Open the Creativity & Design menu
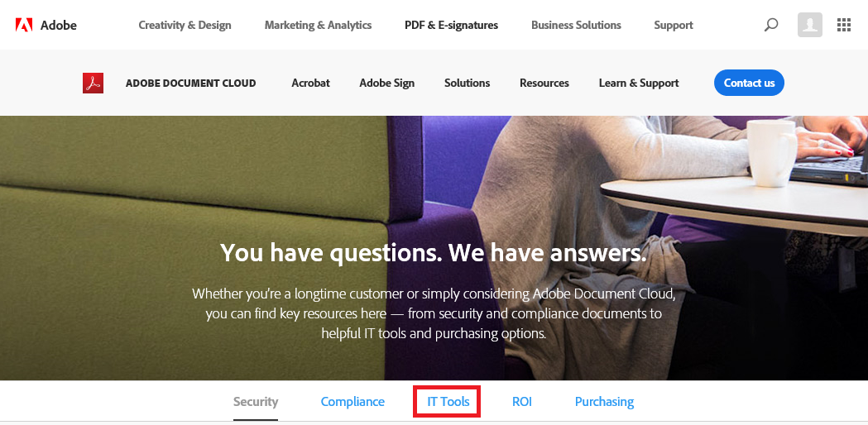This screenshot has height=425, width=868. pos(185,25)
